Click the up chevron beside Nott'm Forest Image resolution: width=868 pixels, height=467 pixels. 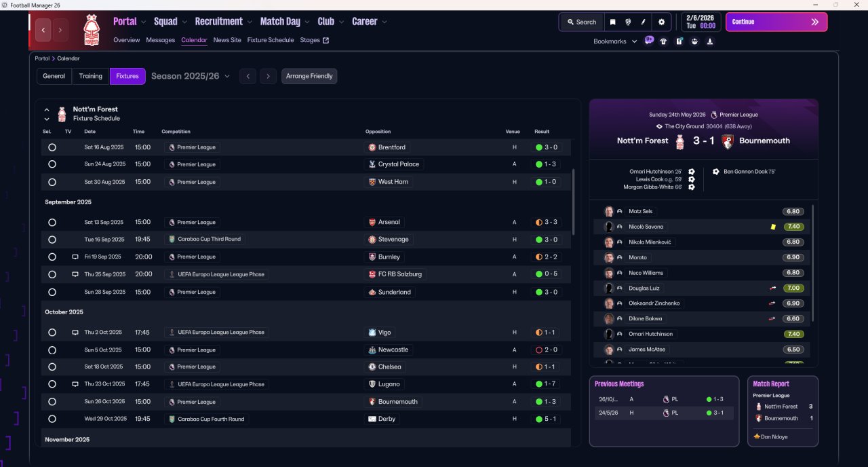point(47,110)
